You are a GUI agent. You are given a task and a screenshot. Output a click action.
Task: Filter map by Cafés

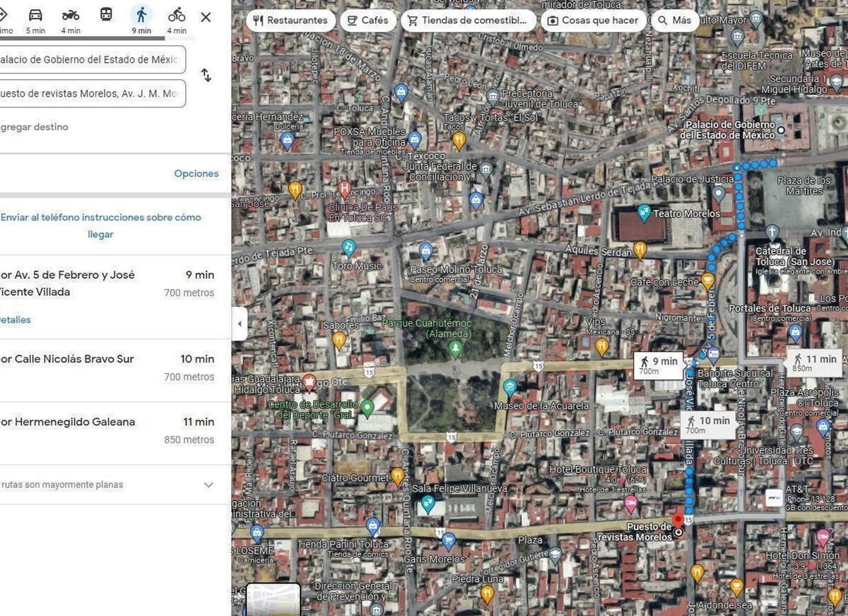(x=368, y=20)
